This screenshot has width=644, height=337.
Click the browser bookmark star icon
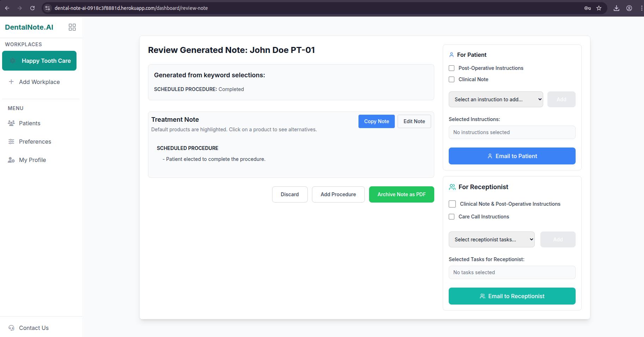click(x=599, y=8)
